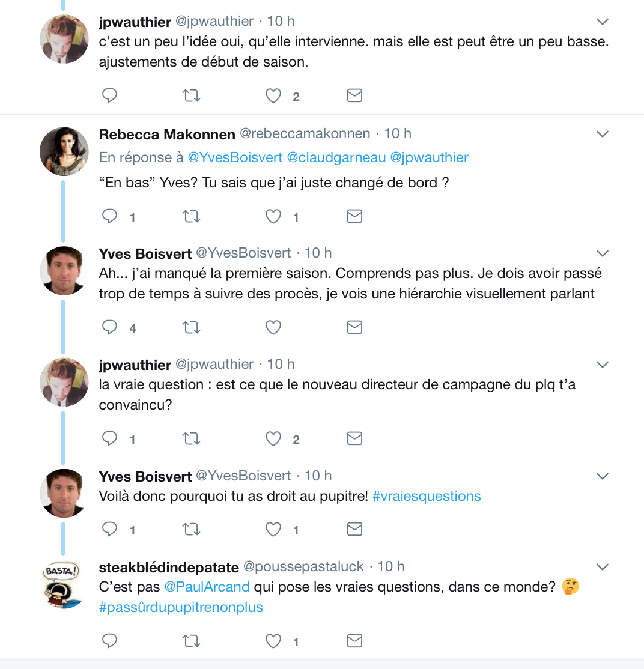
Task: Like the tweet about 'première saison'
Action: (x=273, y=327)
